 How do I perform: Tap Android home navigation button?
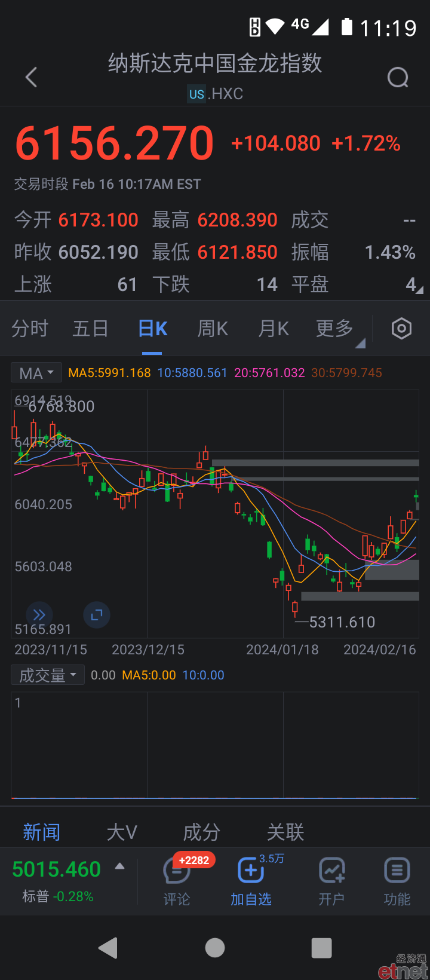pos(215,948)
